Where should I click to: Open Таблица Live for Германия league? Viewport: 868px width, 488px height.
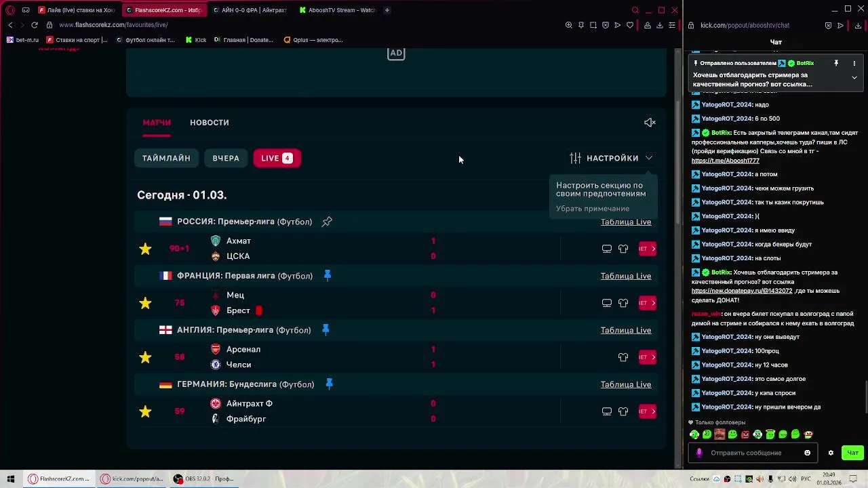coord(626,384)
